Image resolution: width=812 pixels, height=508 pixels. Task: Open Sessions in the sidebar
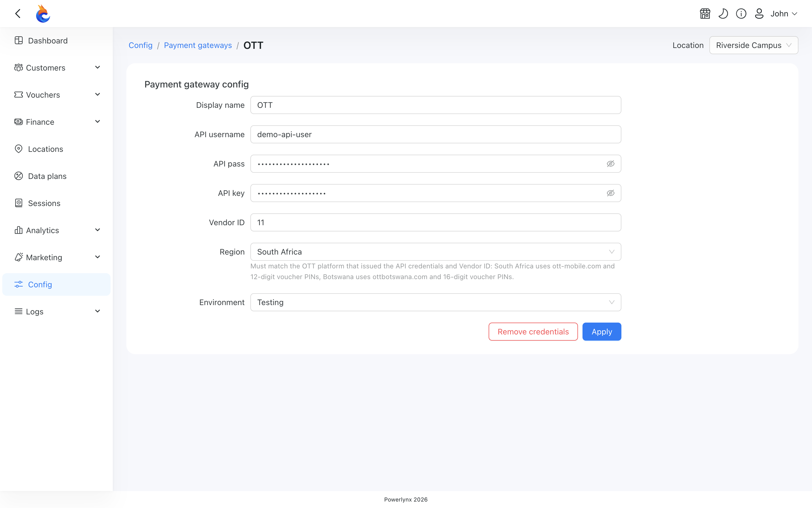click(x=56, y=203)
